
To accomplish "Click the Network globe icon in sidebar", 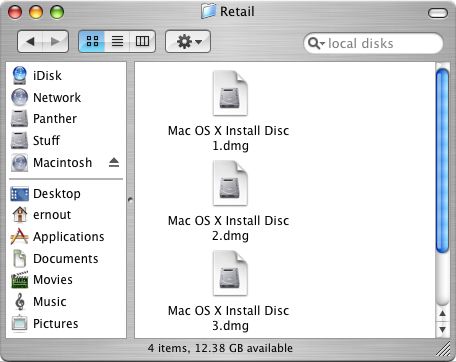I will point(19,97).
